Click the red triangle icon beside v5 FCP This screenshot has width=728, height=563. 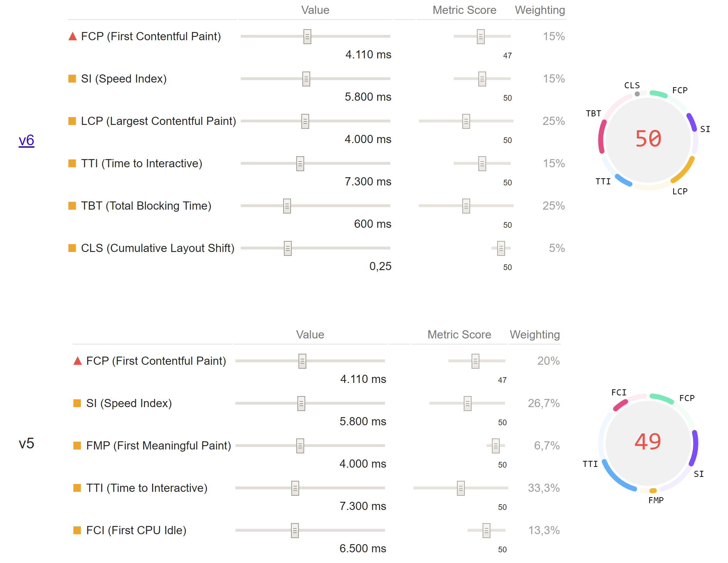tap(78, 361)
